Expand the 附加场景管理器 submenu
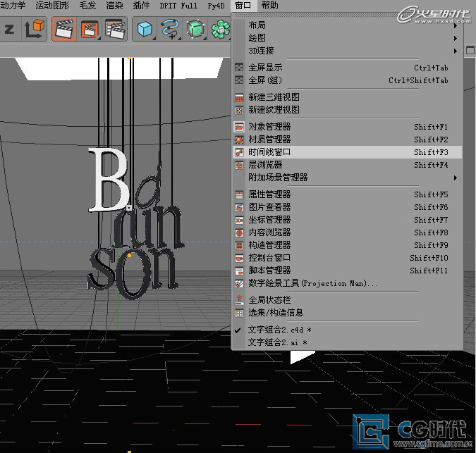This screenshot has width=476, height=453. point(456,178)
